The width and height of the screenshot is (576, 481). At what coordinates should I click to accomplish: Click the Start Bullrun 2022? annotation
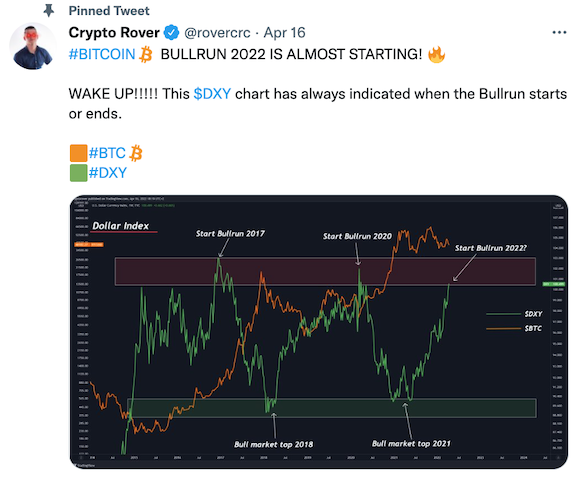(491, 248)
